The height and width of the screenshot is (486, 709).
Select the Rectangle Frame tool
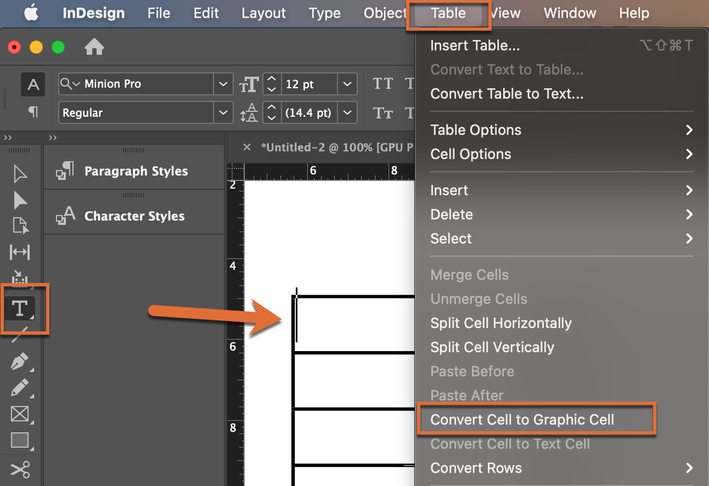(20, 414)
